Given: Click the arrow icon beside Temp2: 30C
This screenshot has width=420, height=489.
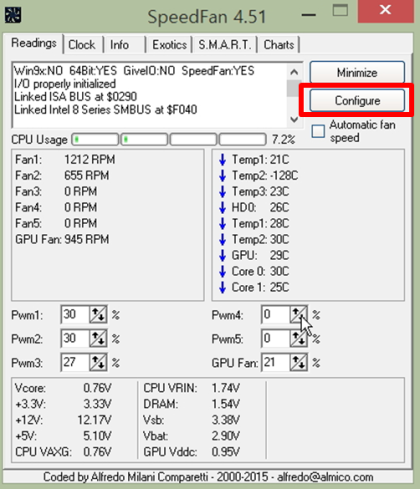Looking at the screenshot, I should (x=222, y=240).
